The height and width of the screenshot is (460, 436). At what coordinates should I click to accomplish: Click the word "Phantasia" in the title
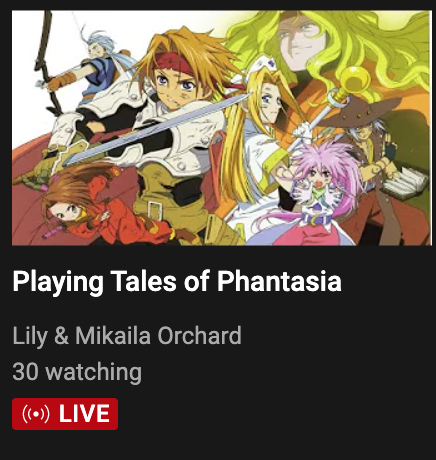(x=279, y=281)
